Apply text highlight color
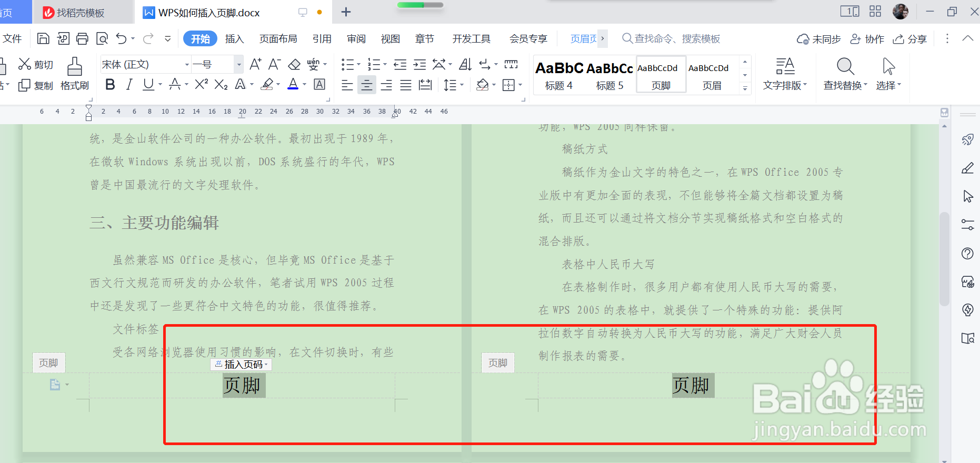Image resolution: width=980 pixels, height=463 pixels. click(267, 84)
